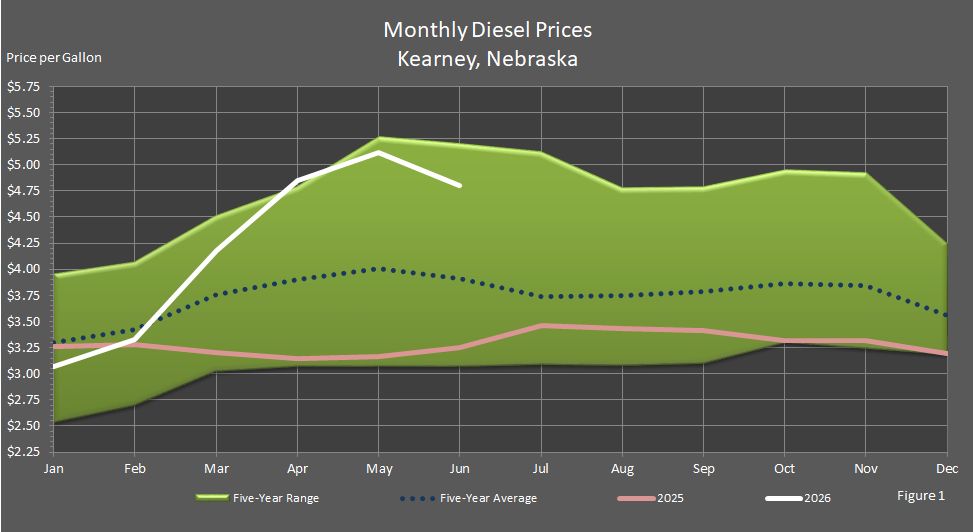Click the Mar month label
The width and height of the screenshot is (973, 532).
coord(217,469)
